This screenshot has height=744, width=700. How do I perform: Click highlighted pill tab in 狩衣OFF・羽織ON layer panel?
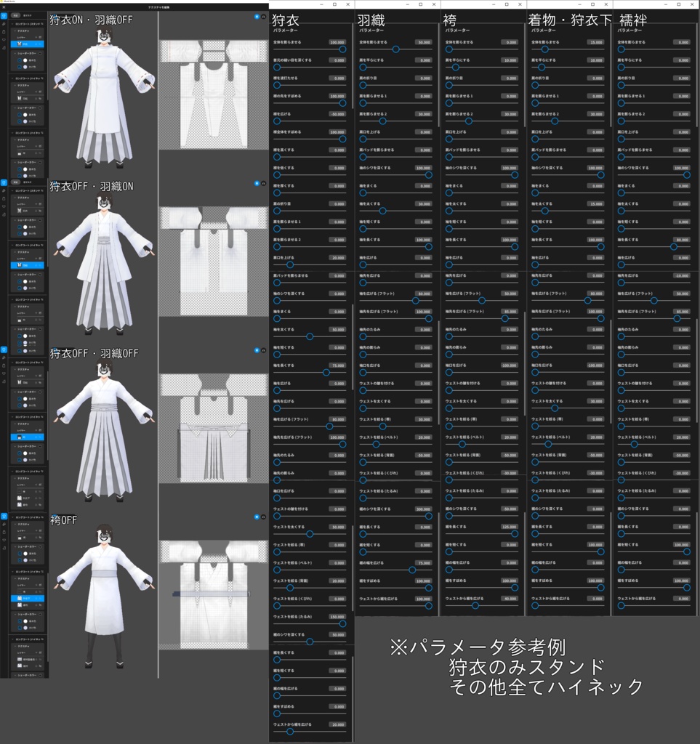[x=16, y=182]
